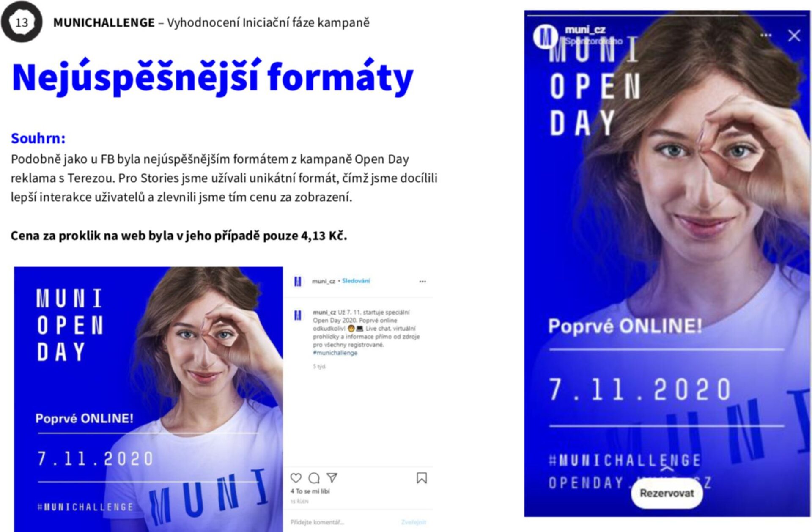Click the slide number 13 badge

click(x=22, y=22)
